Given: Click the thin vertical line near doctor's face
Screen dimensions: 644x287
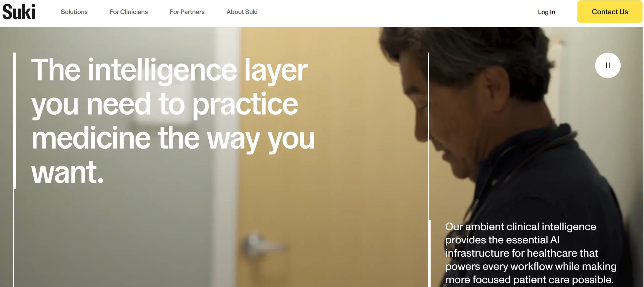Looking at the screenshot, I should click(x=428, y=136).
